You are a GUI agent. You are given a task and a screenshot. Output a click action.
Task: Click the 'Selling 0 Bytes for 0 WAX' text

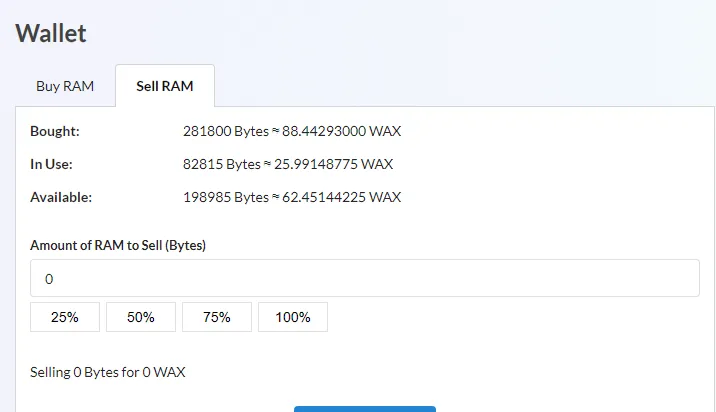pos(108,372)
